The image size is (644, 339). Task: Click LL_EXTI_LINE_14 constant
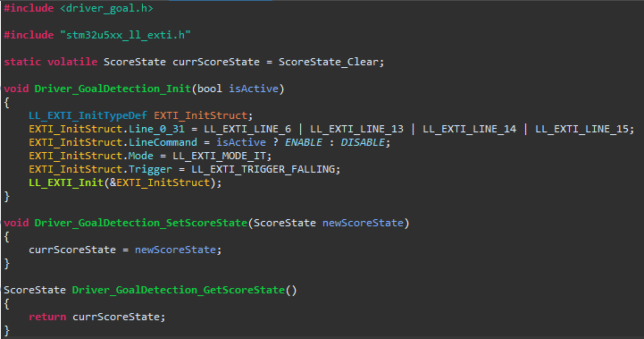pyautogui.click(x=469, y=129)
